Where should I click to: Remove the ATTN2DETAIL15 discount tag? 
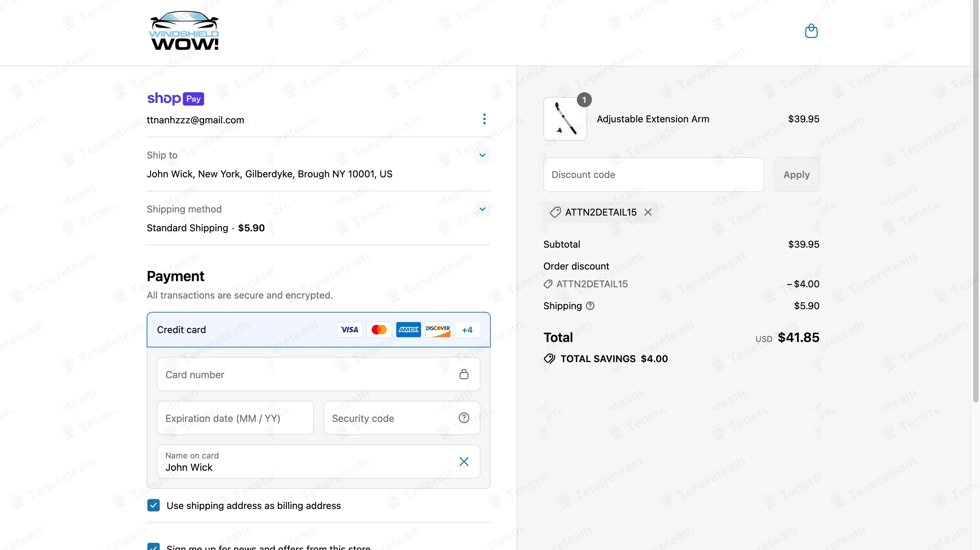coord(648,212)
